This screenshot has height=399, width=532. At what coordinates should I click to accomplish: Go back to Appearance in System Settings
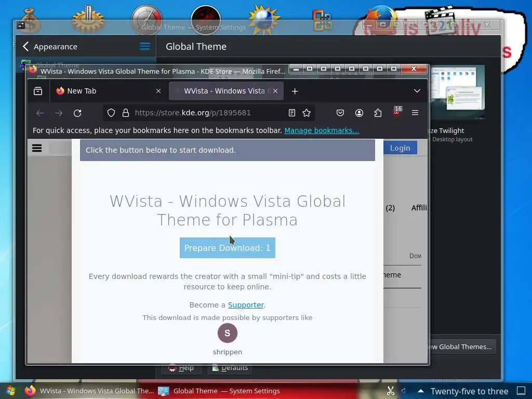[50, 46]
